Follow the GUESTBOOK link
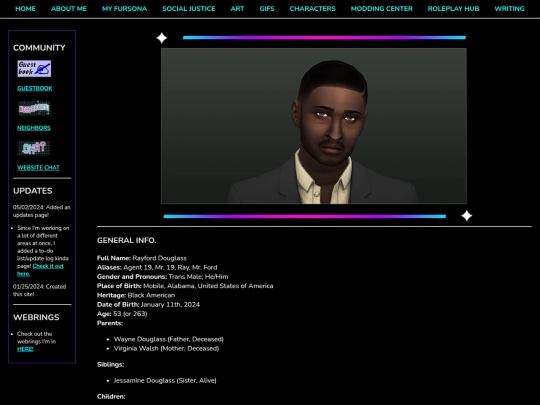 click(x=35, y=89)
